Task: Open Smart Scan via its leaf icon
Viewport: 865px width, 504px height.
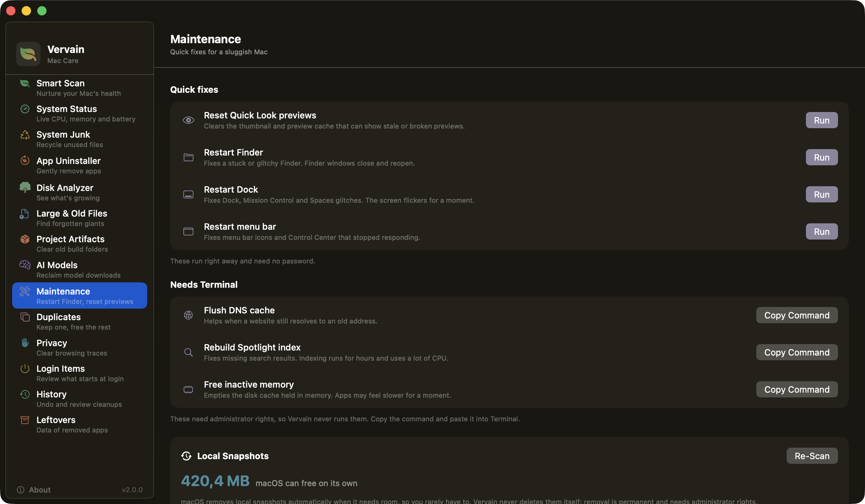Action: [25, 83]
